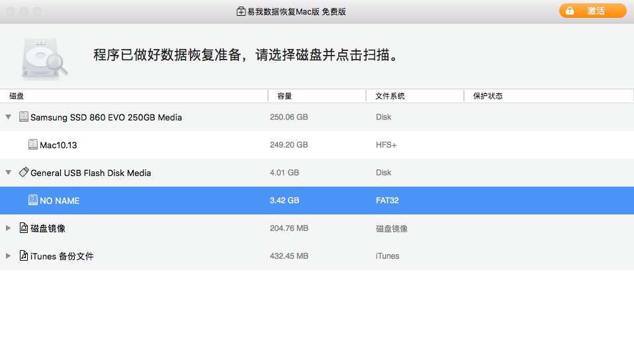Image resolution: width=634 pixels, height=364 pixels.
Task: Collapse the Samsung SSD 860 EVO tree
Action: point(8,117)
